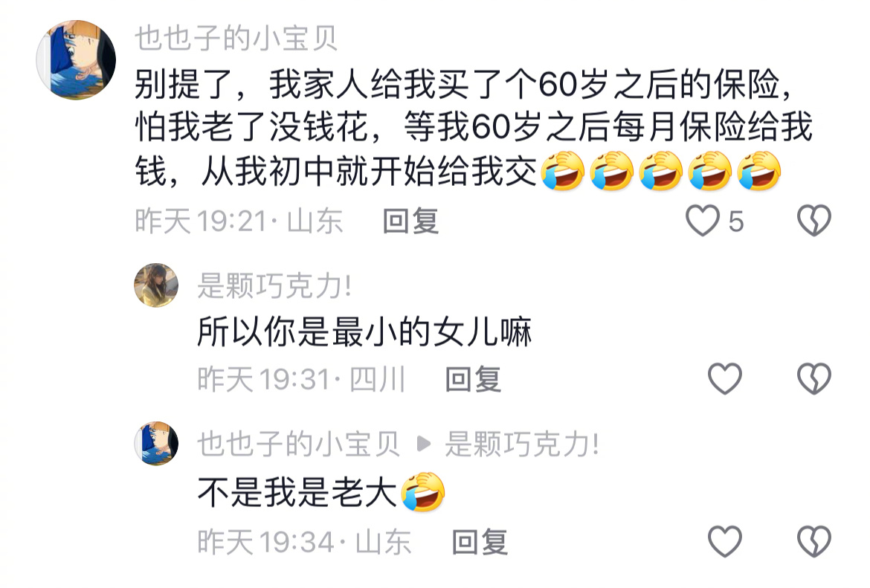Open 也也子的小宝贝 username in the last reply
This screenshot has width=870, height=588.
pos(298,444)
